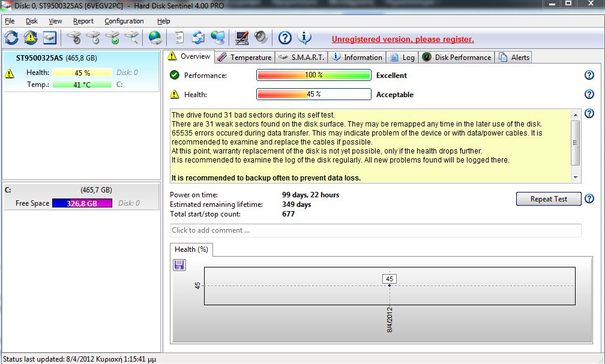Switch to the Information tab
The height and width of the screenshot is (364, 605).
(357, 58)
